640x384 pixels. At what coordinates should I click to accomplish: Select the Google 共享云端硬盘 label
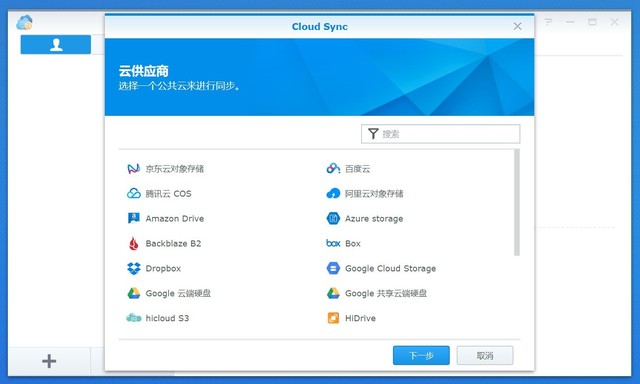[x=386, y=293]
